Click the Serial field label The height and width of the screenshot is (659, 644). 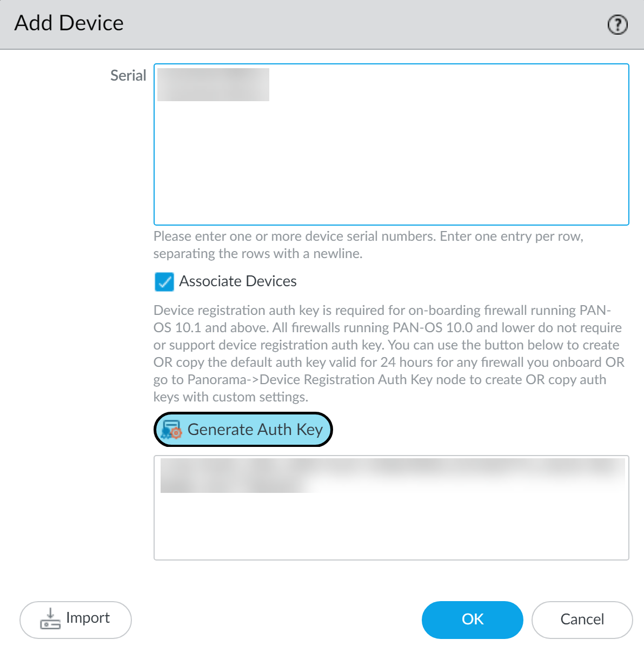pos(128,76)
